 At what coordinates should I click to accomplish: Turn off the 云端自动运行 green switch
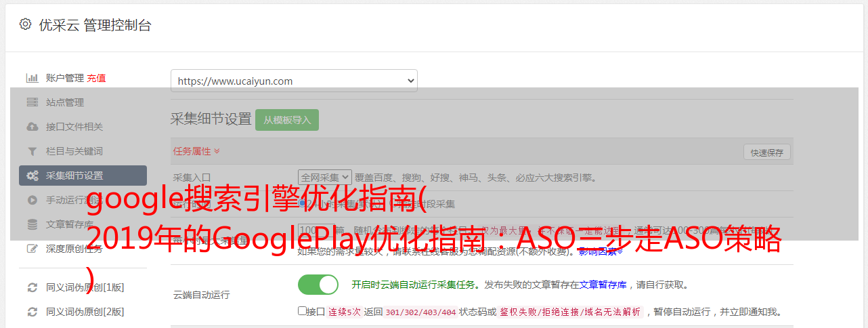(318, 285)
